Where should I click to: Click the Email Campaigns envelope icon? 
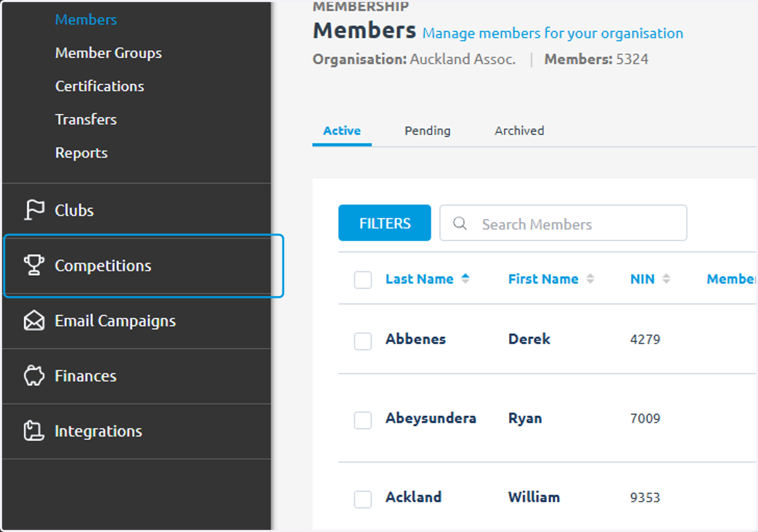coord(34,321)
